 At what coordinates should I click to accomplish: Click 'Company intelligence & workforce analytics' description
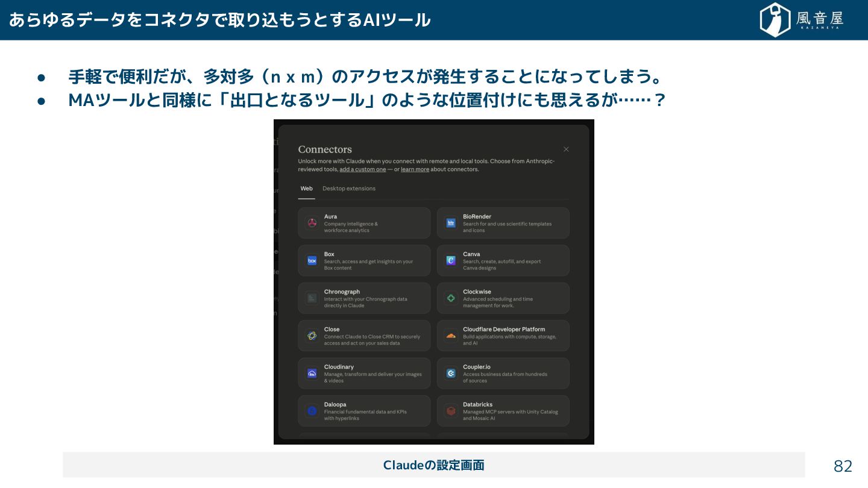[x=351, y=227]
